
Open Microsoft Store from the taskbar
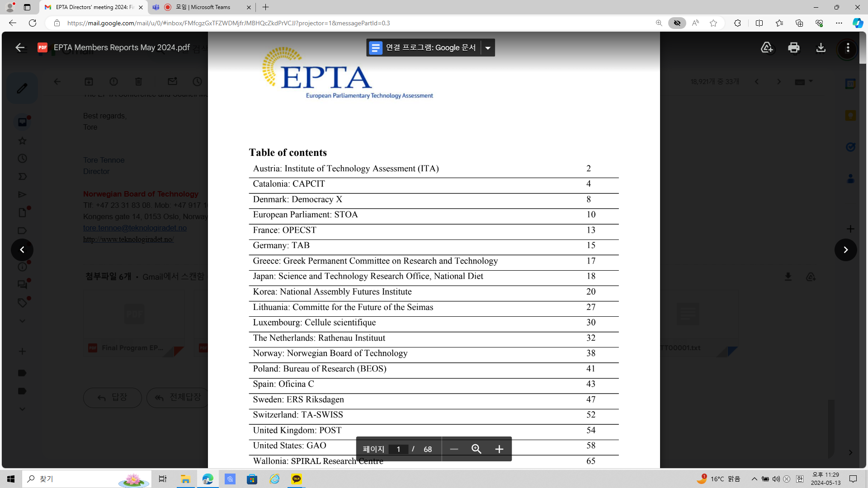click(252, 479)
